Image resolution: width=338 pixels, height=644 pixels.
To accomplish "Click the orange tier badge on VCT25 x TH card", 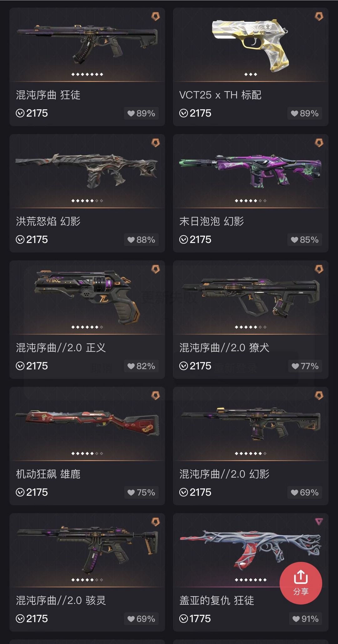I will point(319,16).
